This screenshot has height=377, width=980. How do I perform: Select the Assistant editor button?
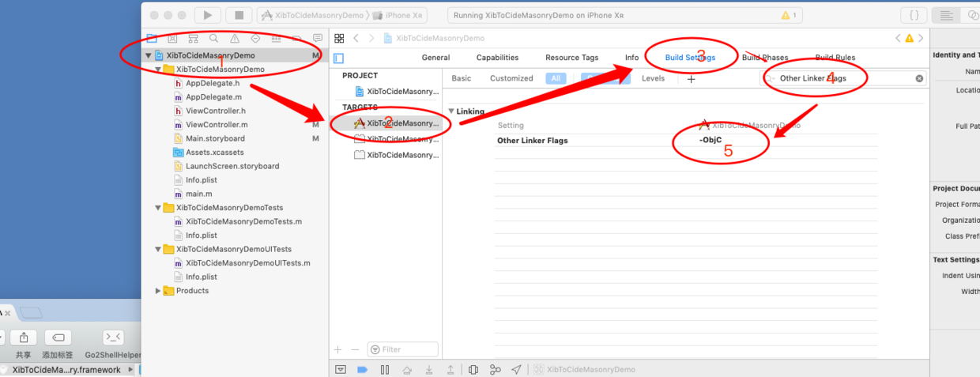[x=971, y=15]
